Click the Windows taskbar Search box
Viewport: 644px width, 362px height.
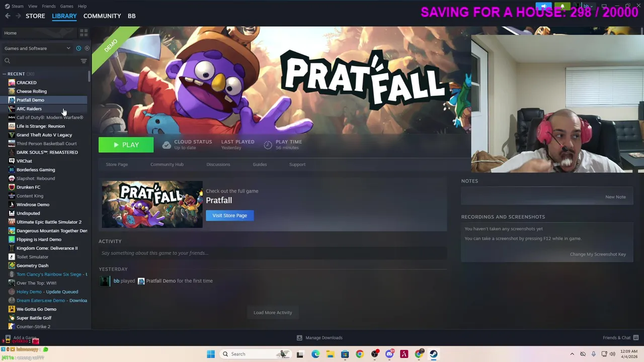pos(257,354)
